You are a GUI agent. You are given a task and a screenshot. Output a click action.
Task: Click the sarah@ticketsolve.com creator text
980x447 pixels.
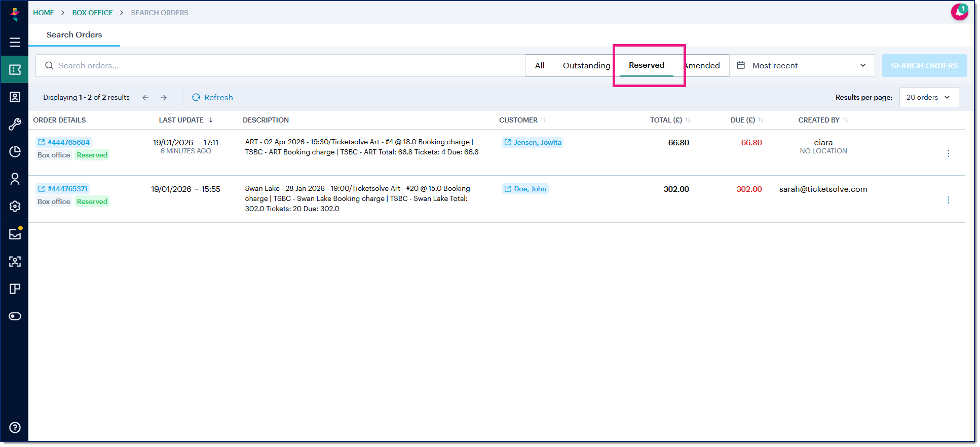(823, 189)
